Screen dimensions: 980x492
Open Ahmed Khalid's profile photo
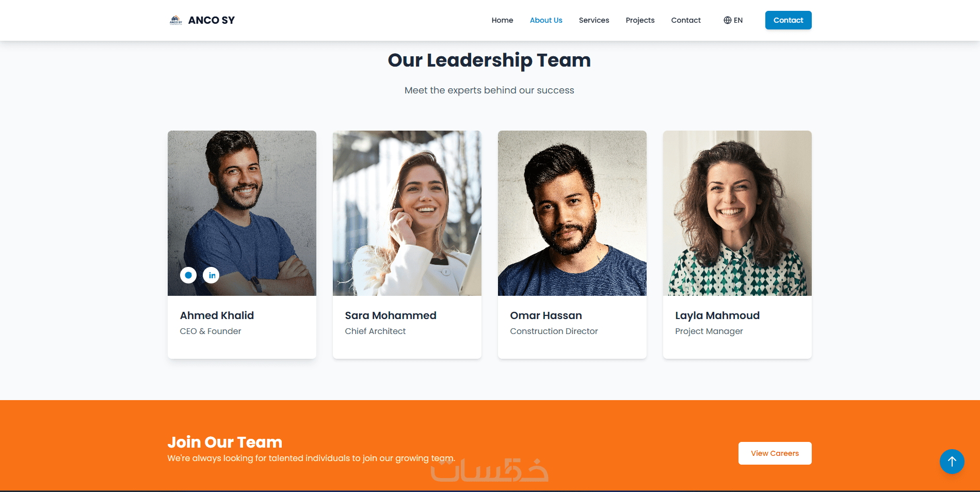coord(242,213)
